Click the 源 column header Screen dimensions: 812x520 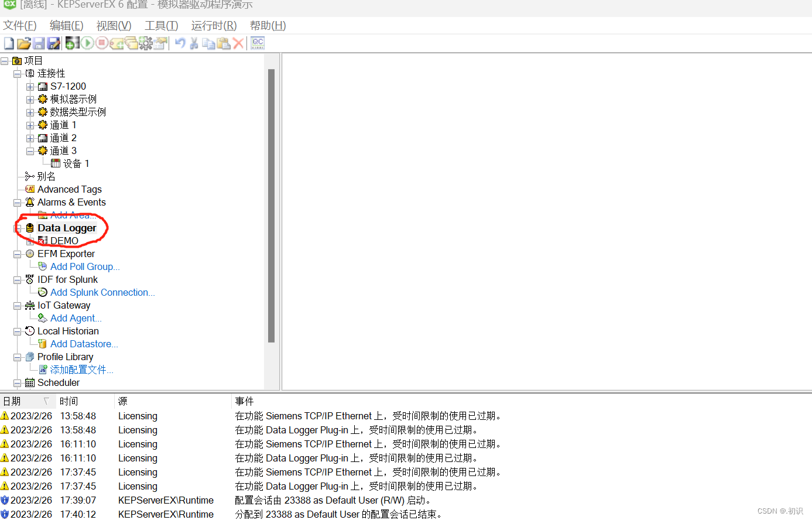point(173,401)
